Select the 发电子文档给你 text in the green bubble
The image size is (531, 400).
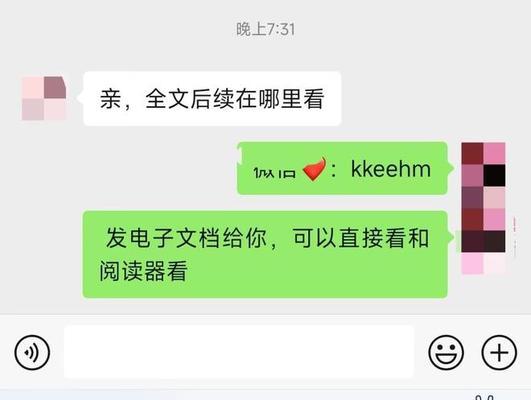[x=187, y=237]
